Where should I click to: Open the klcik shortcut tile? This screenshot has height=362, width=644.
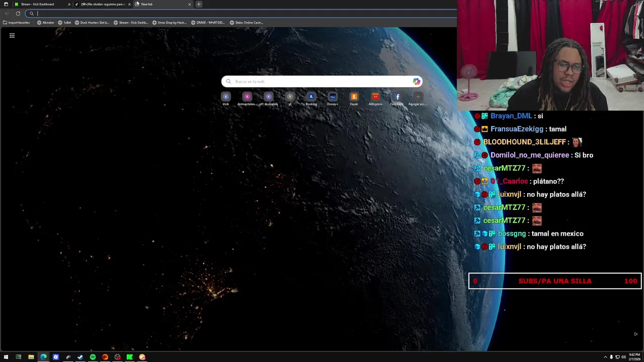point(226,99)
